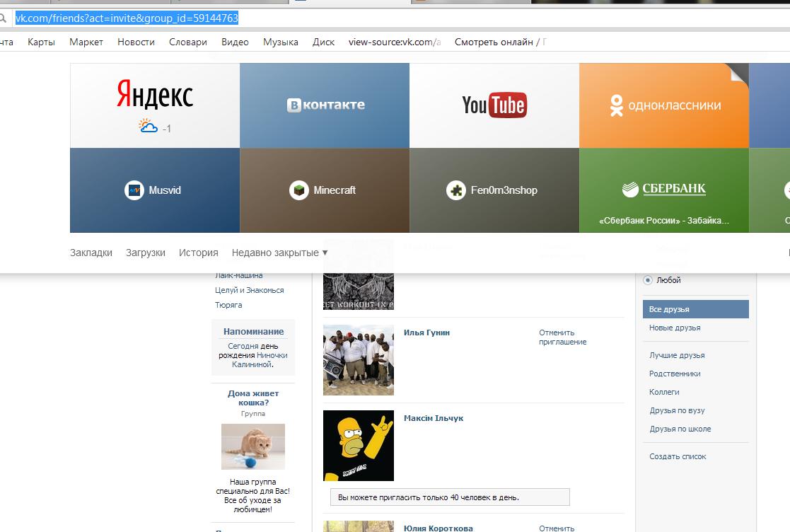
Task: Select the Друзья по школе list
Action: [680, 429]
